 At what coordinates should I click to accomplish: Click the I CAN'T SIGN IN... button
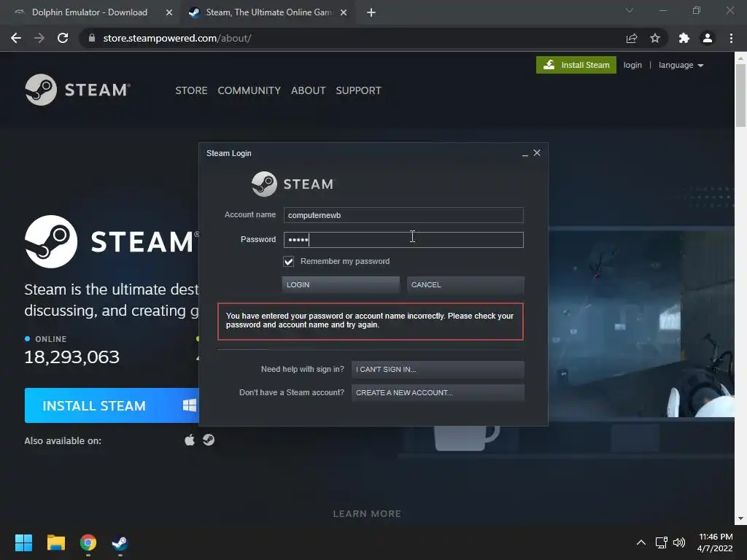(438, 370)
